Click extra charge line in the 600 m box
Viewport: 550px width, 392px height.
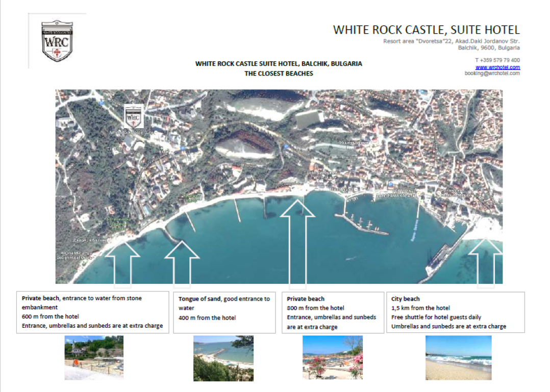coord(92,326)
